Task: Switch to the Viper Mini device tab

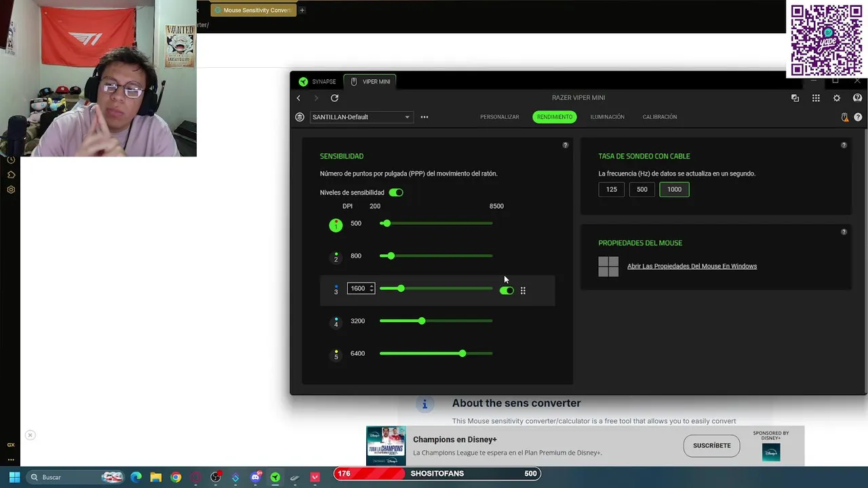Action: [x=370, y=81]
